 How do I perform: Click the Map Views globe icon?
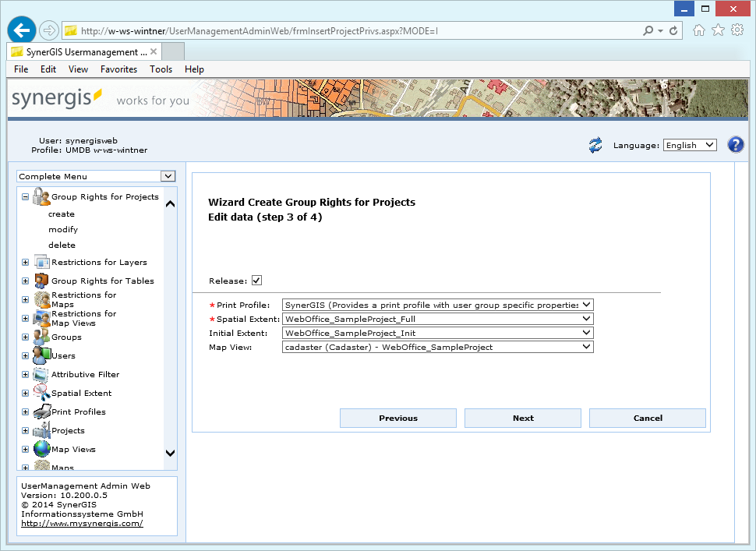[x=41, y=449]
